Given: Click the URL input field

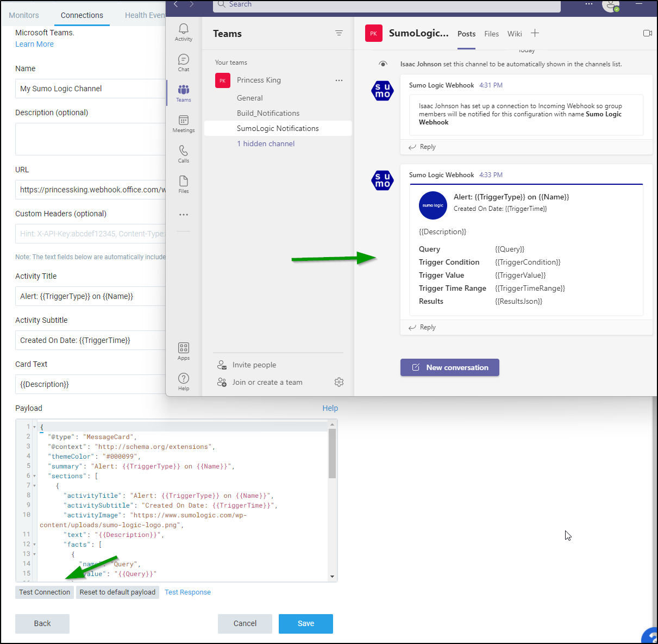Looking at the screenshot, I should pyautogui.click(x=91, y=190).
